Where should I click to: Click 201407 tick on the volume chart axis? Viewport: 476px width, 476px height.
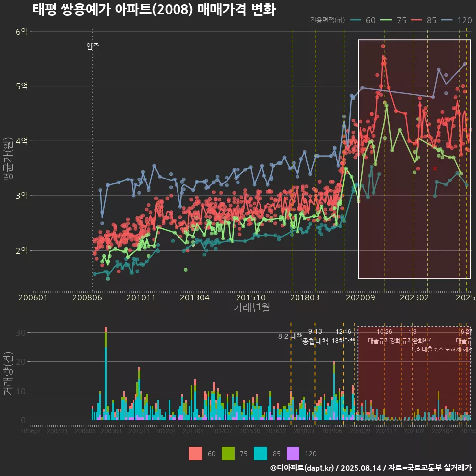tap(222, 431)
